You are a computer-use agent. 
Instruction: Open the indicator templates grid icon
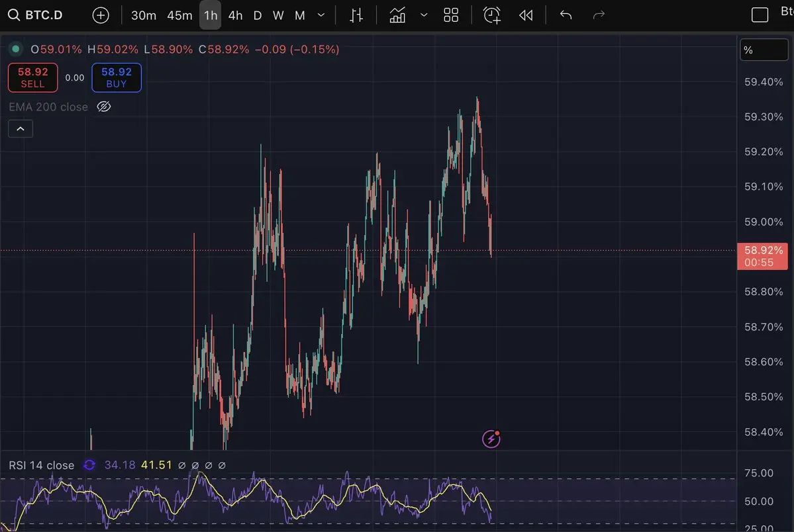click(451, 15)
